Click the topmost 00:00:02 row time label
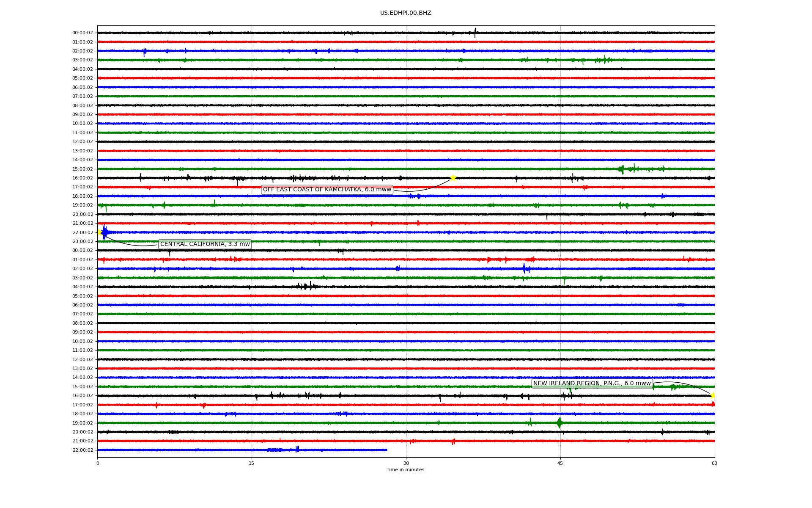 click(x=82, y=33)
